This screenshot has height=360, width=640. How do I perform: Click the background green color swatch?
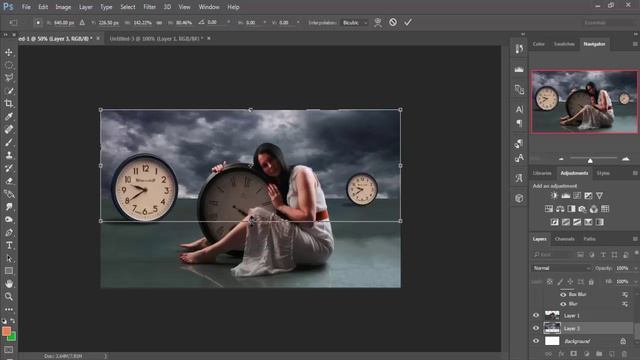click(13, 337)
